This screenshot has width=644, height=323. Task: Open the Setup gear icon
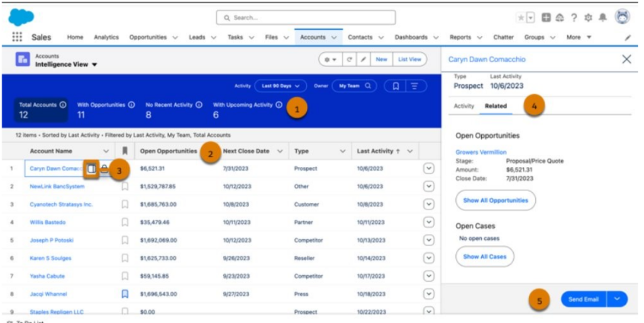coord(587,18)
